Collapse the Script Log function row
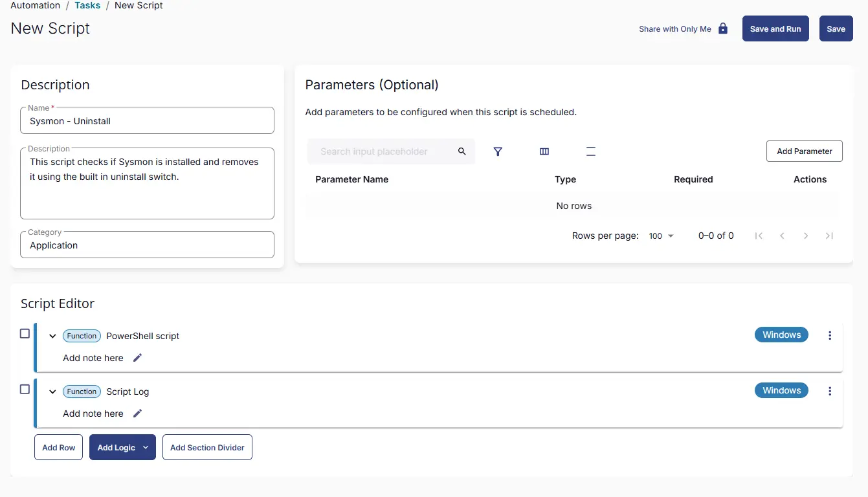Viewport: 868px width, 497px height. coord(53,392)
